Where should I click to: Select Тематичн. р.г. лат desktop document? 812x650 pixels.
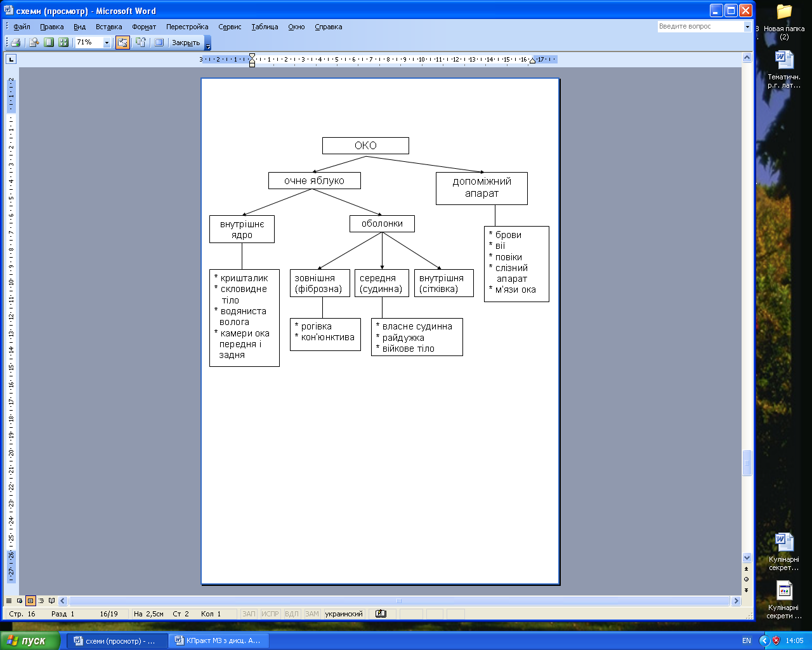point(784,70)
